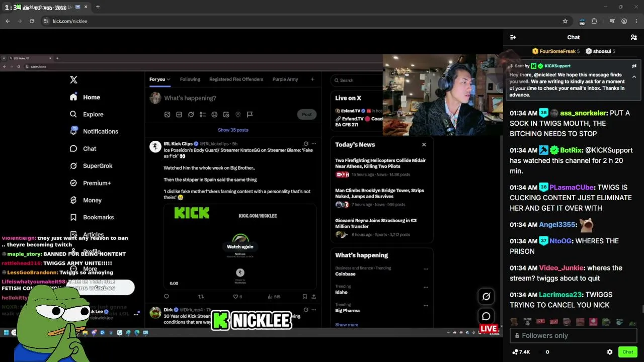Open more options for Big Pharma trend

coord(426,305)
